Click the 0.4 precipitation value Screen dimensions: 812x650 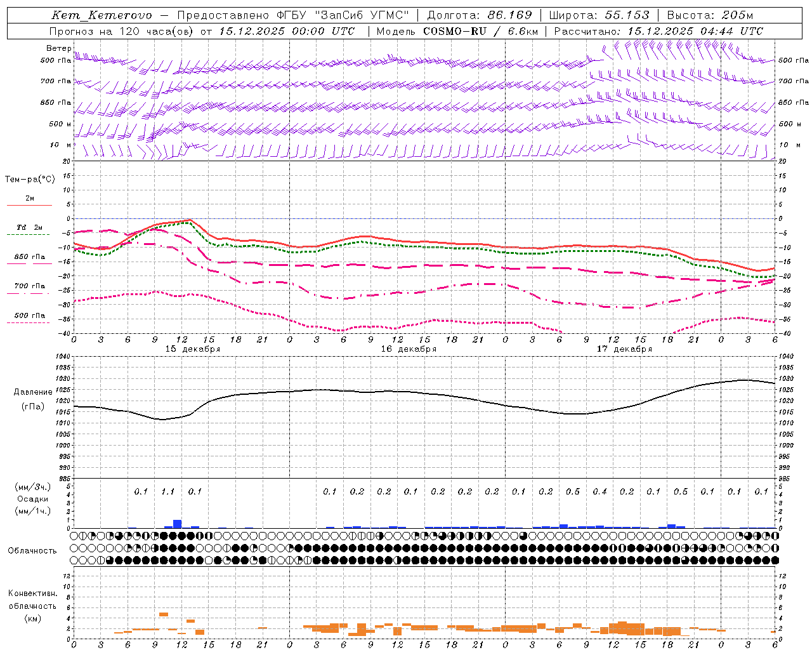click(599, 492)
